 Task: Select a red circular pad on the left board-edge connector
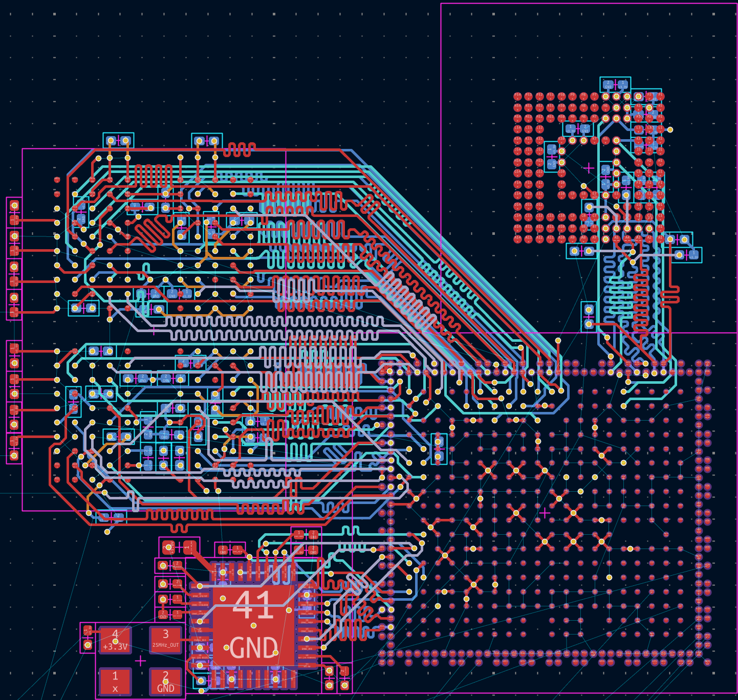pyautogui.click(x=14, y=205)
